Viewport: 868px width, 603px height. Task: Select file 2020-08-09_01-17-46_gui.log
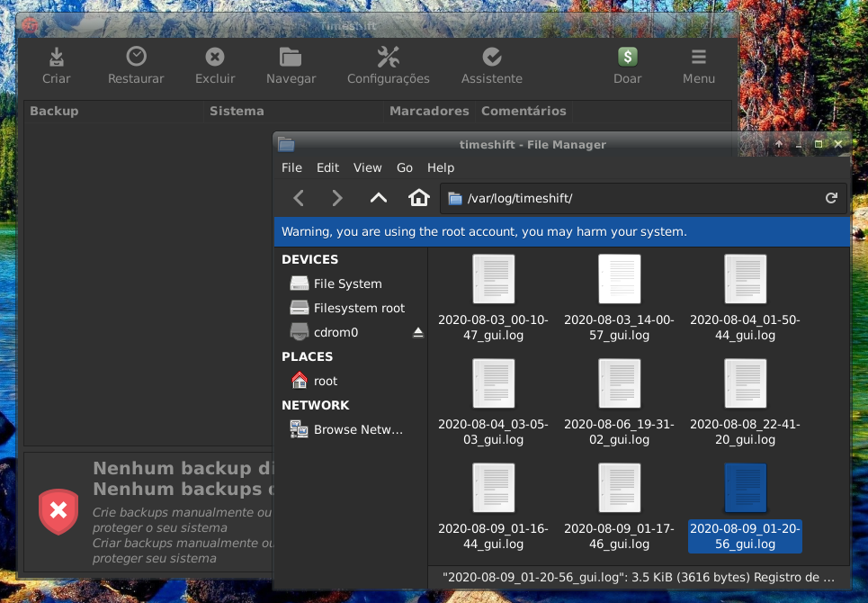pyautogui.click(x=619, y=508)
